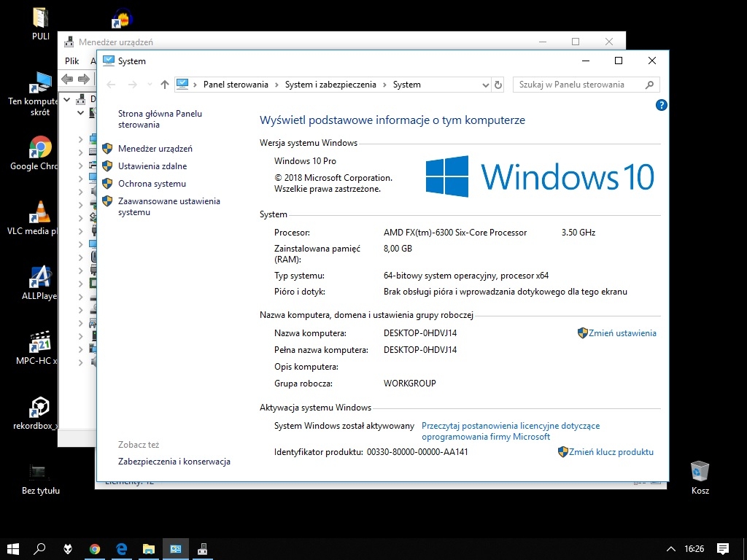Open the foobar2000 alien icon on taskbar

tap(68, 549)
